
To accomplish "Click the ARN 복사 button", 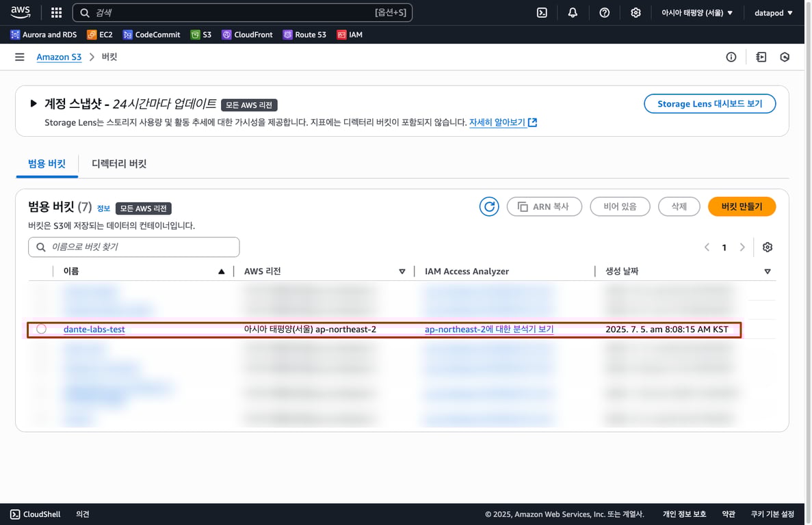I will 545,206.
